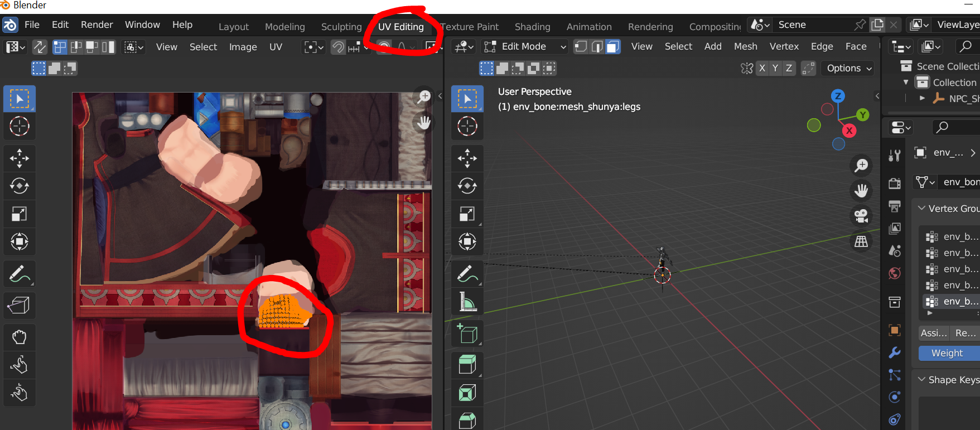Click the Blender logo app menu
The width and height of the screenshot is (980, 430).
(10, 25)
